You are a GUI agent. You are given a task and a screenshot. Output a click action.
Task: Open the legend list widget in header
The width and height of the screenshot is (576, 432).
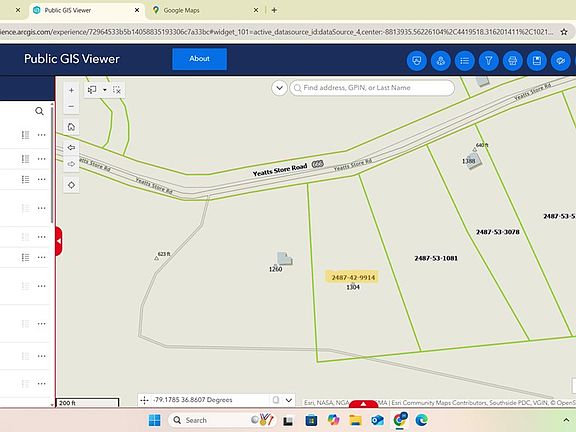465,61
